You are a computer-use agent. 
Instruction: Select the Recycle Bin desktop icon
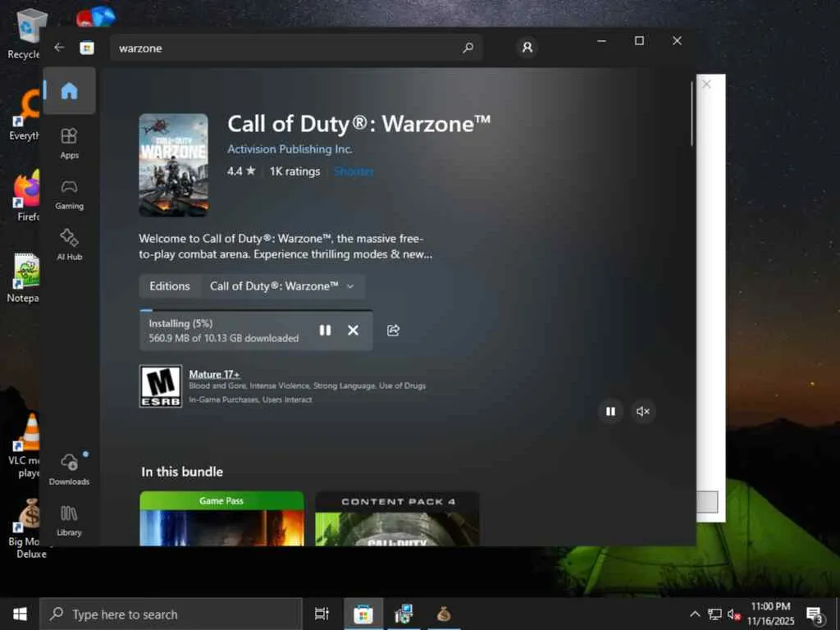pos(24,34)
